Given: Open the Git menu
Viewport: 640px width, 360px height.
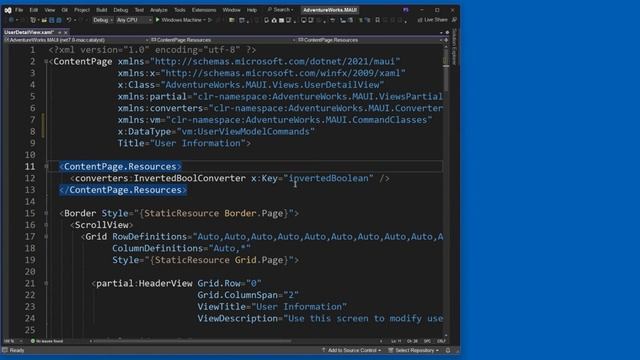Looking at the screenshot, I should (x=64, y=10).
